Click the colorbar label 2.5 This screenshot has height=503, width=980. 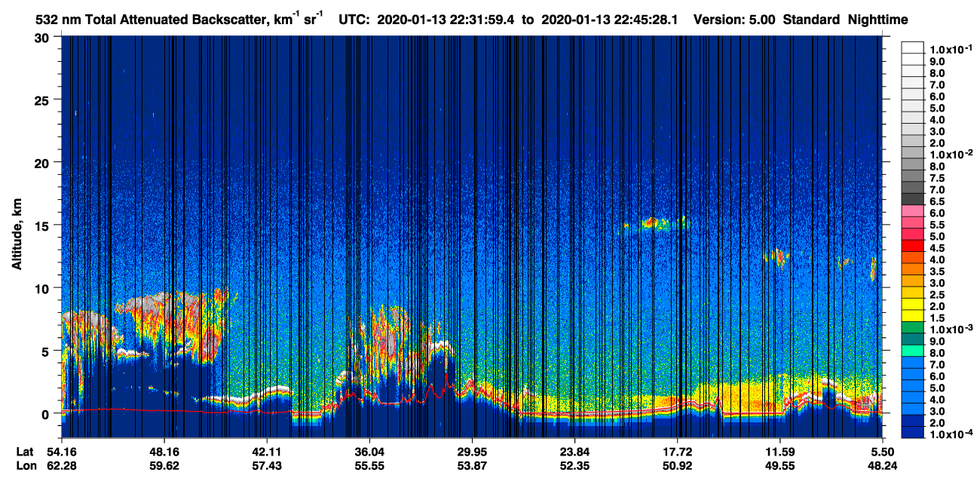936,295
